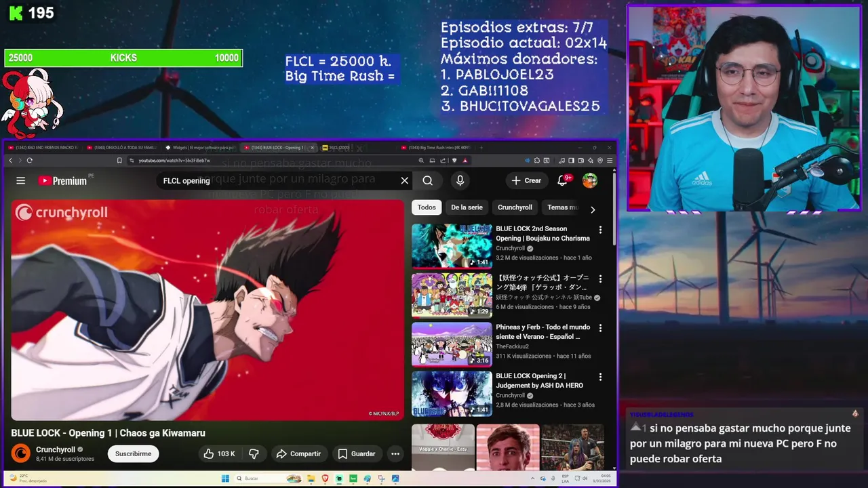This screenshot has width=868, height=488.
Task: Select the De la serie filter chip
Action: (x=467, y=207)
